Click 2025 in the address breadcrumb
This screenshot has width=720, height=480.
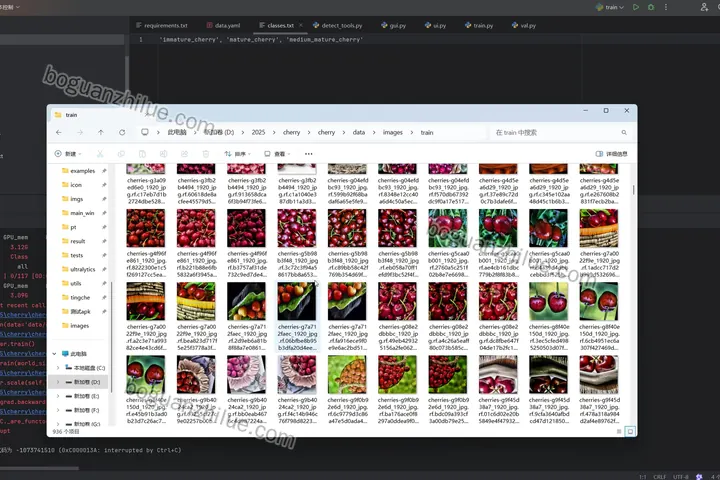[x=258, y=132]
